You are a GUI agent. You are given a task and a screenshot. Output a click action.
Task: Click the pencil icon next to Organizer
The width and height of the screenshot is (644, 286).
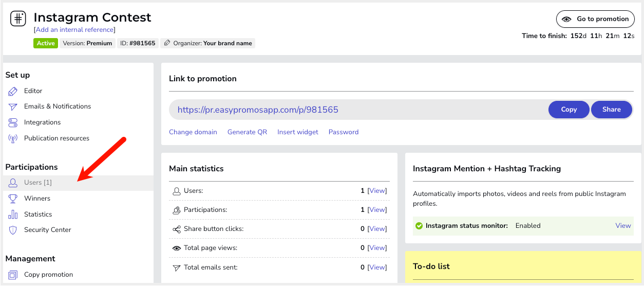click(x=167, y=43)
